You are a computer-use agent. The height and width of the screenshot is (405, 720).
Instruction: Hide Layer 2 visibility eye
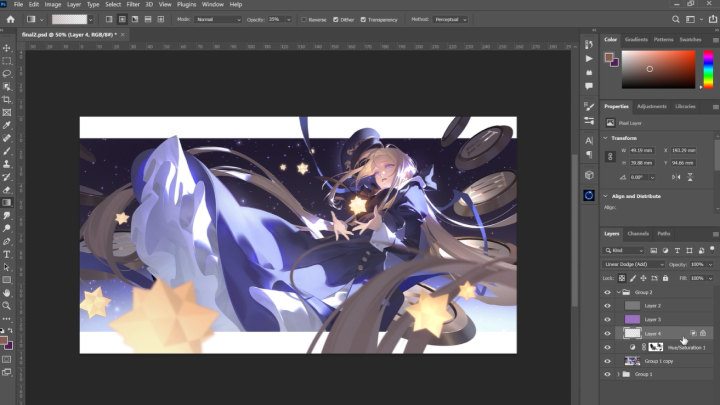pyautogui.click(x=608, y=306)
